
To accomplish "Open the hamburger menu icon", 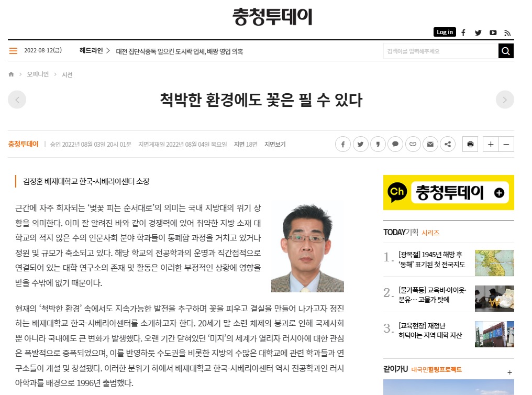I will coord(13,51).
